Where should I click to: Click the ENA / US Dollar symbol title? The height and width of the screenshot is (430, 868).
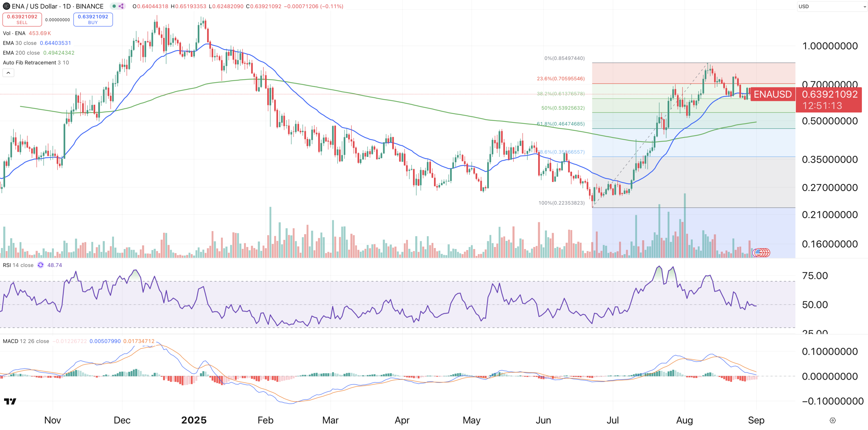[x=57, y=6]
